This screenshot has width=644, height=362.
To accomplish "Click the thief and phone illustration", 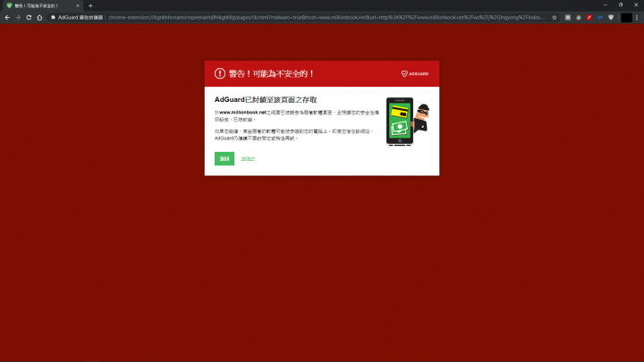I will (x=408, y=122).
